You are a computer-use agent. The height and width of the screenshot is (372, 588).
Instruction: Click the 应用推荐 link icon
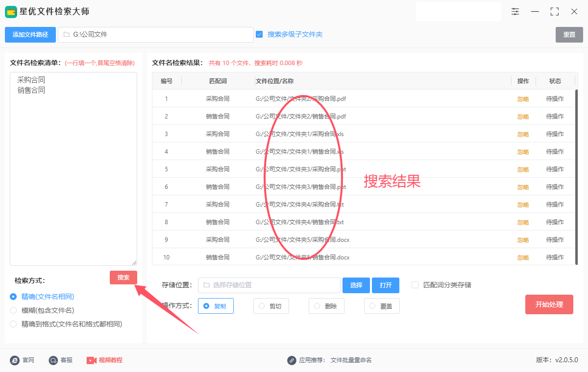coord(292,360)
